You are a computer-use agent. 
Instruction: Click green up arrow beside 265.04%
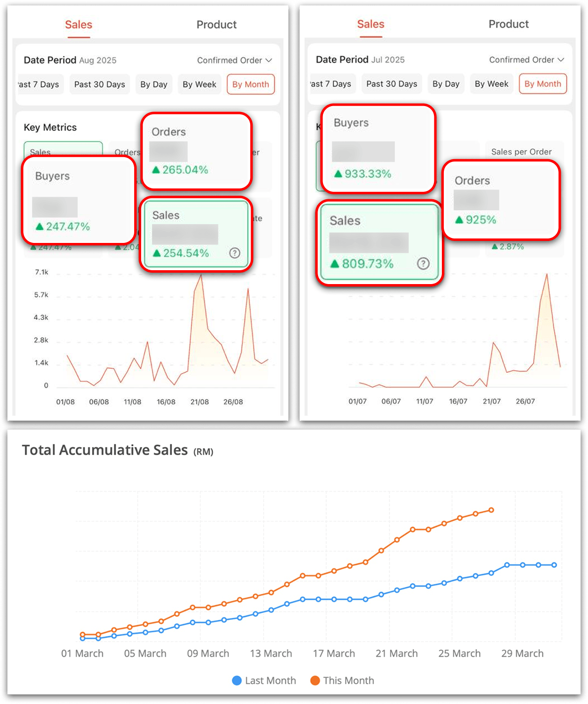point(156,170)
